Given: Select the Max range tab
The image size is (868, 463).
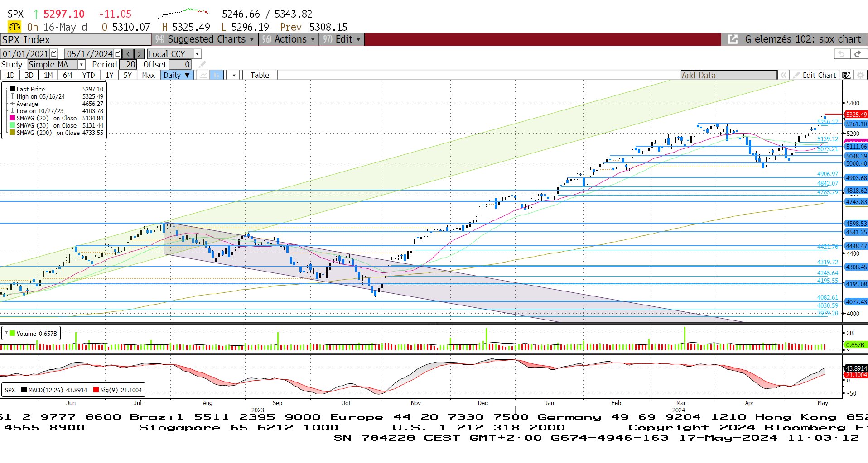Looking at the screenshot, I should coord(148,75).
